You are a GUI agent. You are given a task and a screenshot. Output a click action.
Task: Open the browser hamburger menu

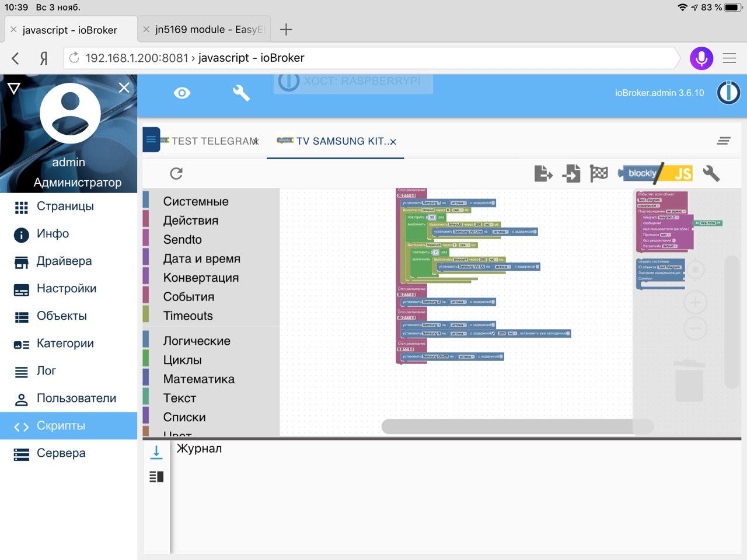coord(729,58)
